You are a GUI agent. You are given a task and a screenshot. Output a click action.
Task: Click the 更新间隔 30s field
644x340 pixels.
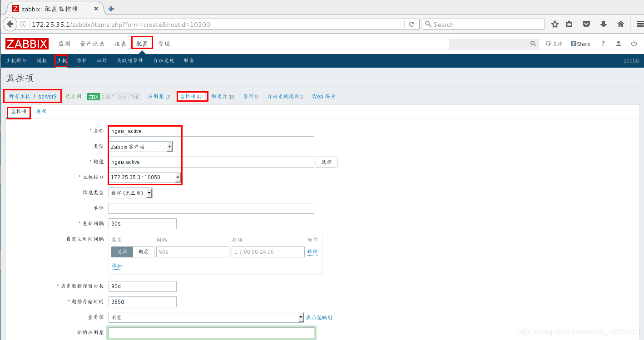point(142,224)
